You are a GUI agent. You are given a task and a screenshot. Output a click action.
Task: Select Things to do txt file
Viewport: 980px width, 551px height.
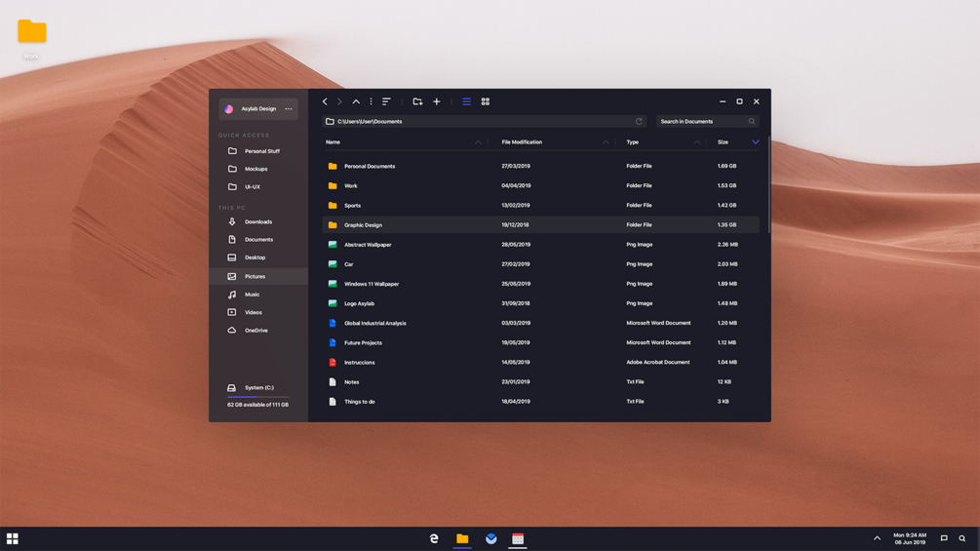tap(540, 402)
